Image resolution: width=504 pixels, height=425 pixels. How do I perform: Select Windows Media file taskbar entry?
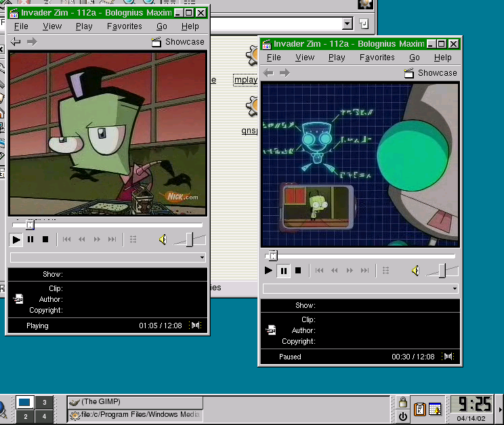pos(135,415)
